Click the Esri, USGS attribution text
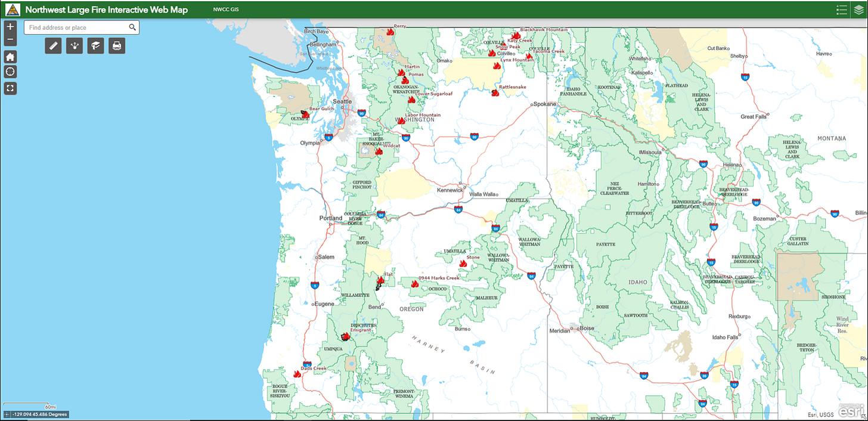The image size is (868, 421). coord(820,414)
